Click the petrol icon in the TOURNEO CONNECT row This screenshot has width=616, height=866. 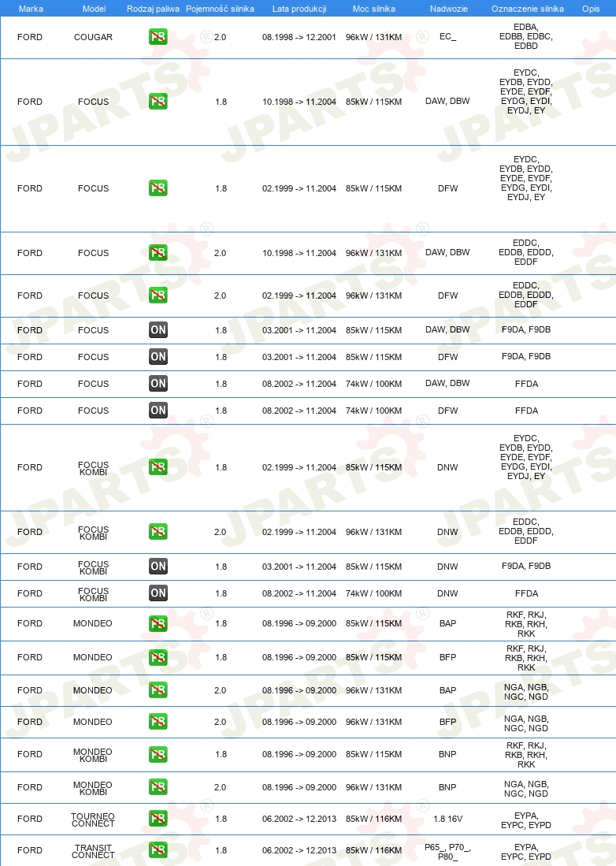coord(158,819)
